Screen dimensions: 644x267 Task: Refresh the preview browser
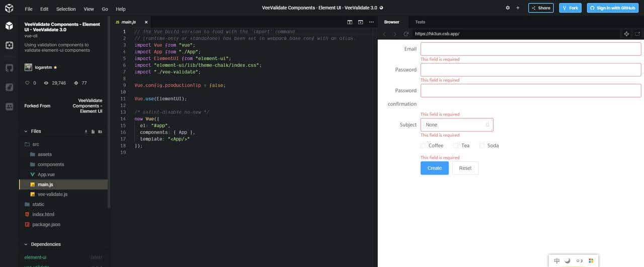(x=406, y=34)
